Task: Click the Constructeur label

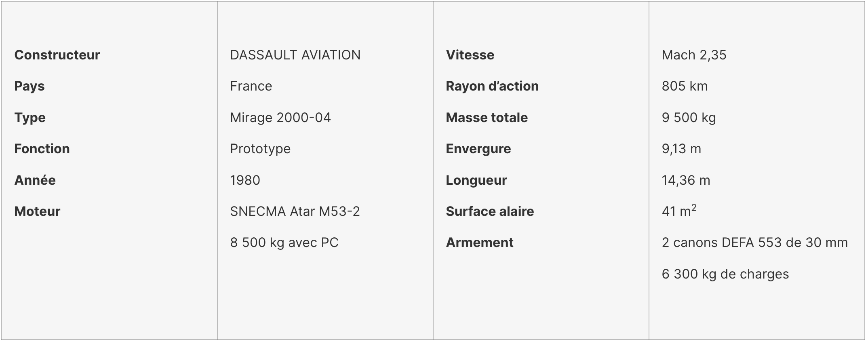Action: [57, 55]
